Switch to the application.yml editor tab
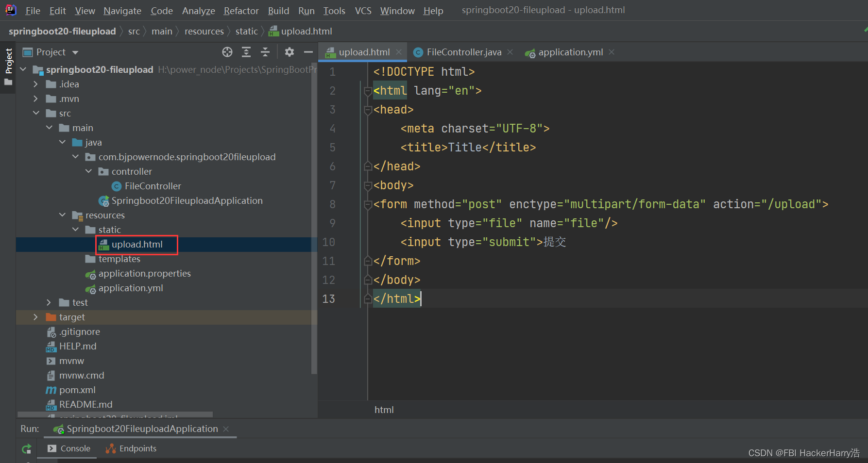This screenshot has height=463, width=868. [570, 52]
